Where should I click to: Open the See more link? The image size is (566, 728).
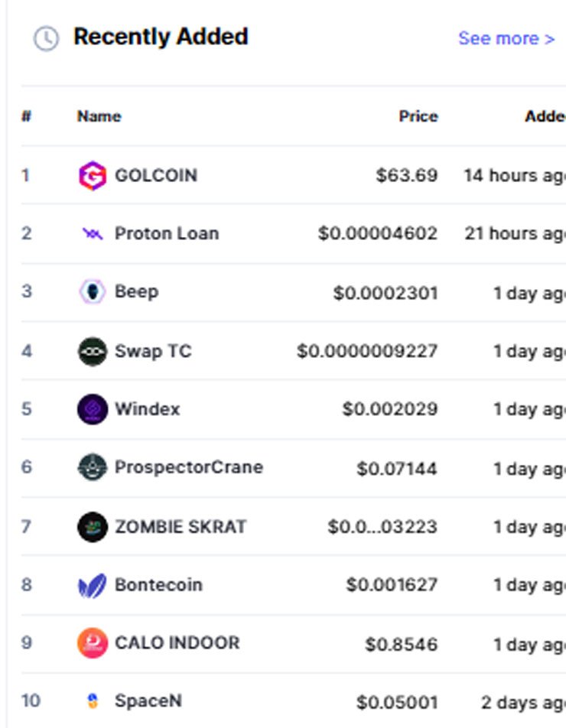506,38
